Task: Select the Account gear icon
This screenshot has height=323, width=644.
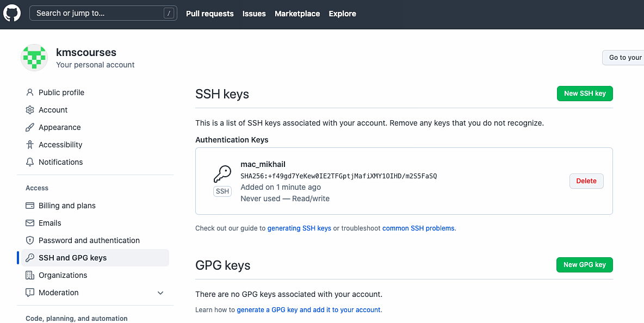Action: pos(30,110)
